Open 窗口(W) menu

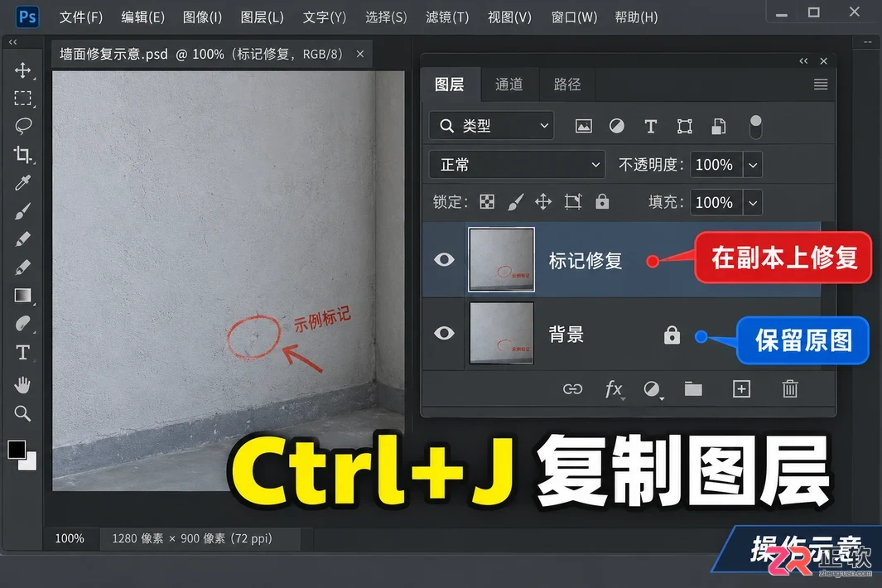tap(574, 17)
